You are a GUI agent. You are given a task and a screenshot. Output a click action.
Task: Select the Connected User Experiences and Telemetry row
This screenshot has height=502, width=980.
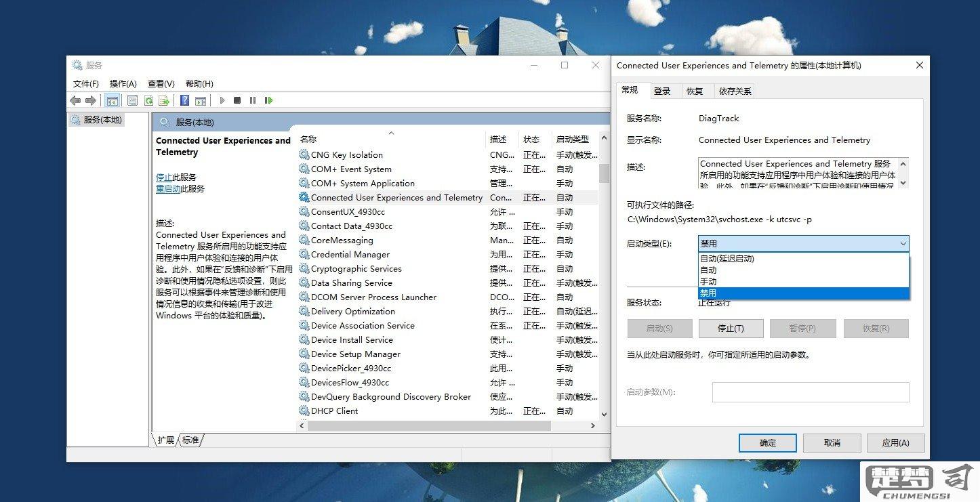[447, 197]
